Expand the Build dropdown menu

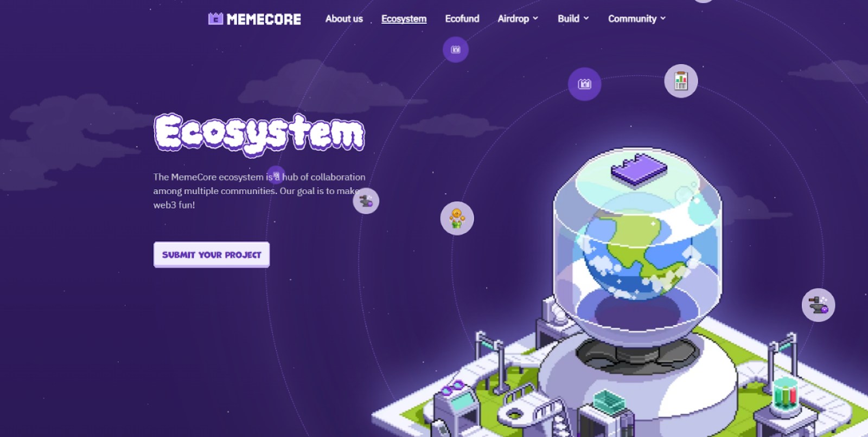[x=573, y=18]
